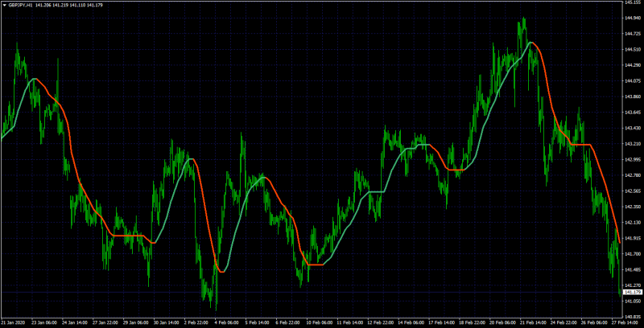Click the 29 Jan 06:00 time label

[136, 323]
